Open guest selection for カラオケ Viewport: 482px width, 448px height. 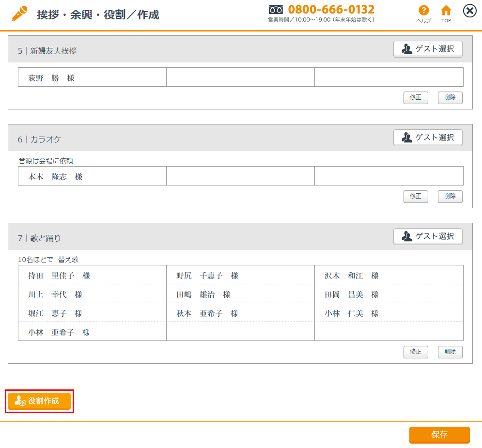tap(428, 138)
